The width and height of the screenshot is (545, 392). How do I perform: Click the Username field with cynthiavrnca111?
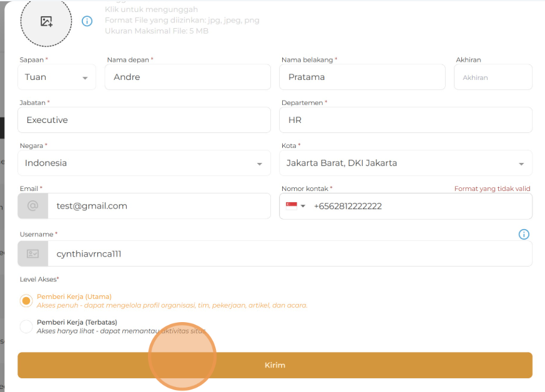(290, 254)
